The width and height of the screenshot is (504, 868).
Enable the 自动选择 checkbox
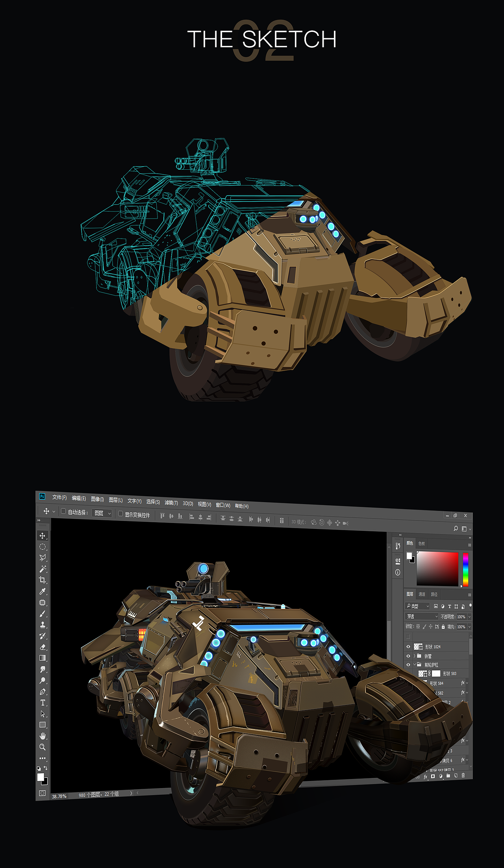(63, 511)
